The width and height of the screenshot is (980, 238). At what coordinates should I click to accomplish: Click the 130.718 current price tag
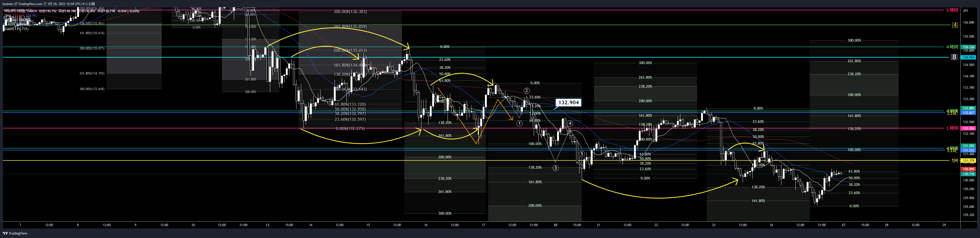968,174
